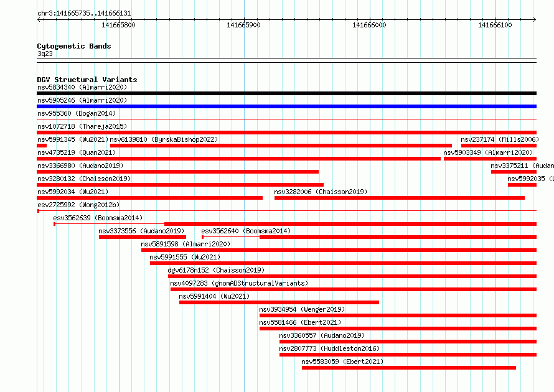Click the nsv3375211 variant label
554x392 pixels.
click(x=522, y=166)
